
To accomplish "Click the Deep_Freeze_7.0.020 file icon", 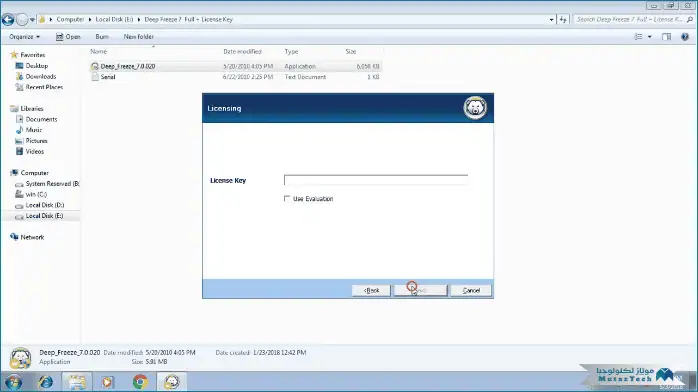I will 95,66.
